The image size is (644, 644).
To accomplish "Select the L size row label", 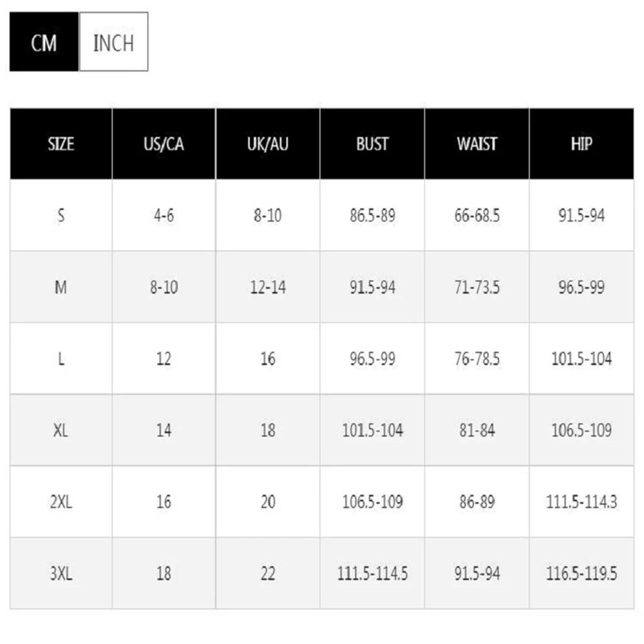I will coord(61,359).
